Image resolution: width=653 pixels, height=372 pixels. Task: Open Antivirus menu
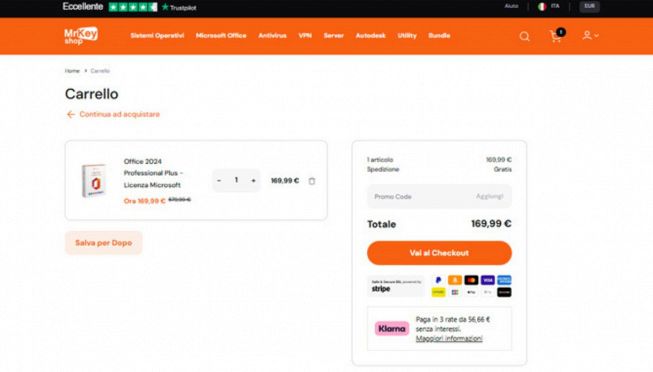[x=272, y=35]
